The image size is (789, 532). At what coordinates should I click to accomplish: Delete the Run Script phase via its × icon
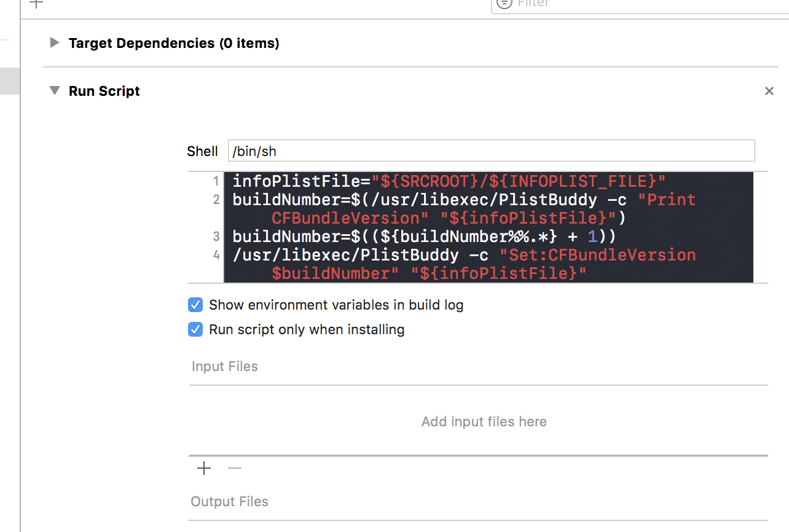point(769,90)
